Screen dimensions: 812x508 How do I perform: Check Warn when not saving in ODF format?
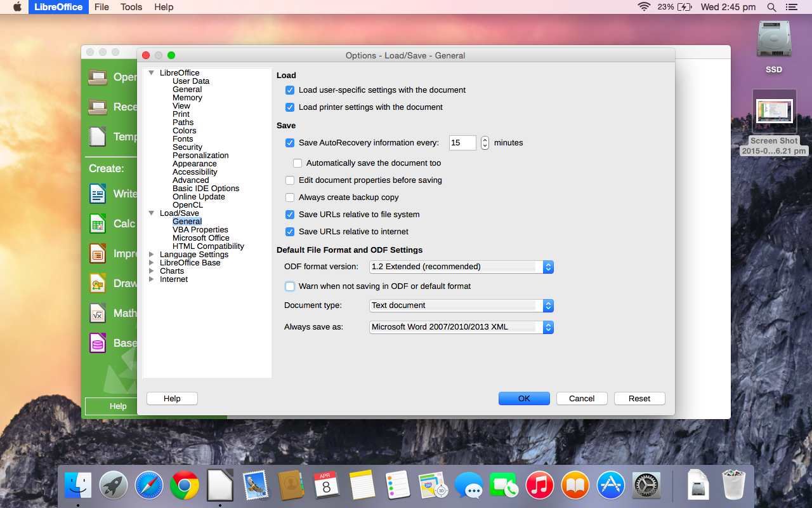[290, 286]
